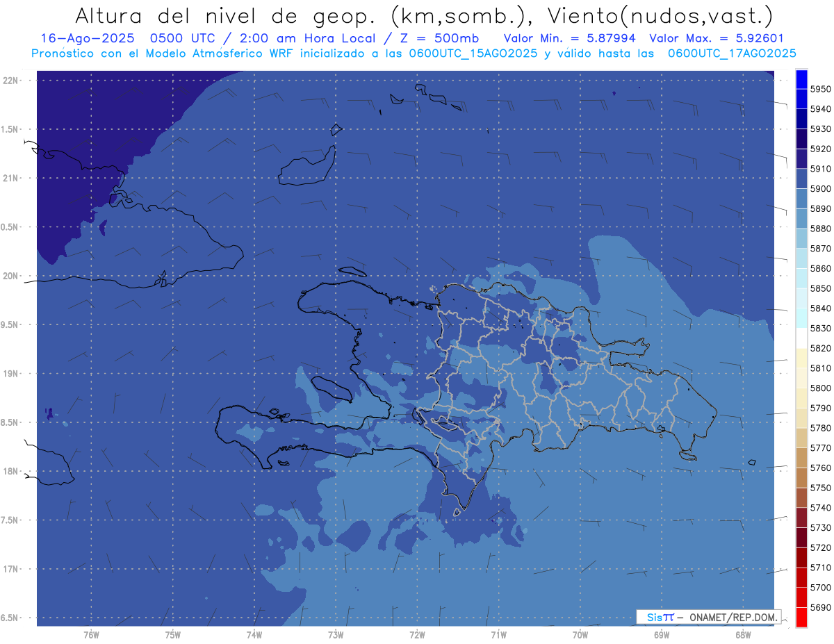Select the color bar segment between 5880 and 5870
The image size is (834, 644).
(801, 238)
